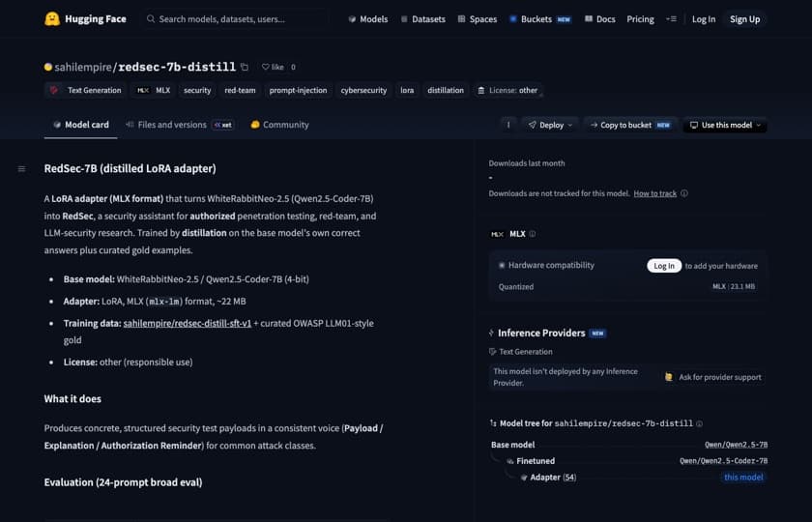Click Ask for provider support
The image size is (812, 522).
pos(713,377)
